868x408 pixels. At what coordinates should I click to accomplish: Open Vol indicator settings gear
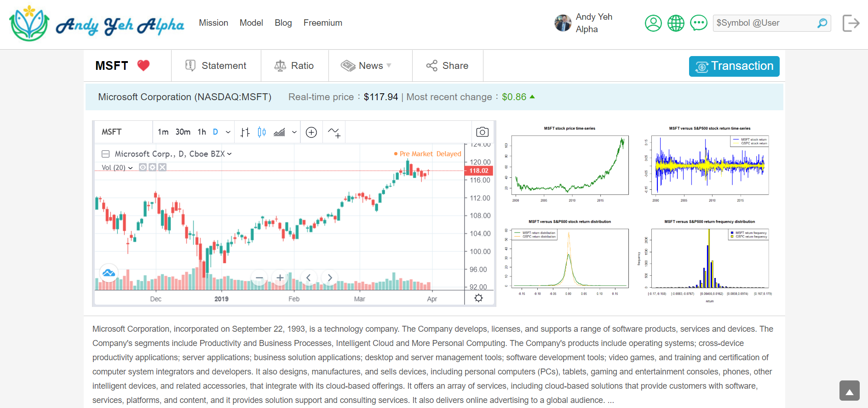[x=153, y=167]
